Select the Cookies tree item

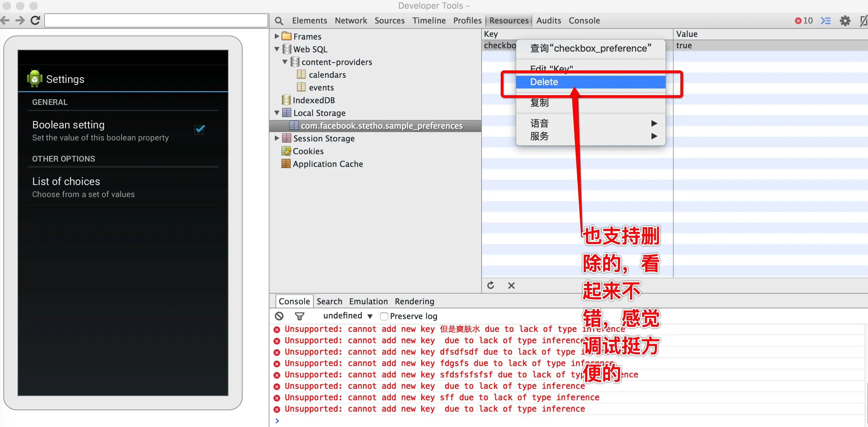[x=308, y=151]
